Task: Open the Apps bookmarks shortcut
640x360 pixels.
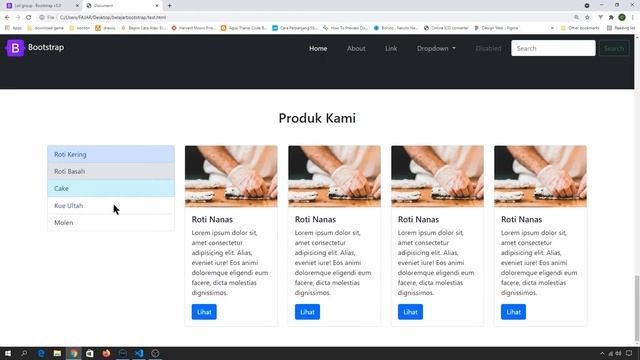Action: (13, 28)
